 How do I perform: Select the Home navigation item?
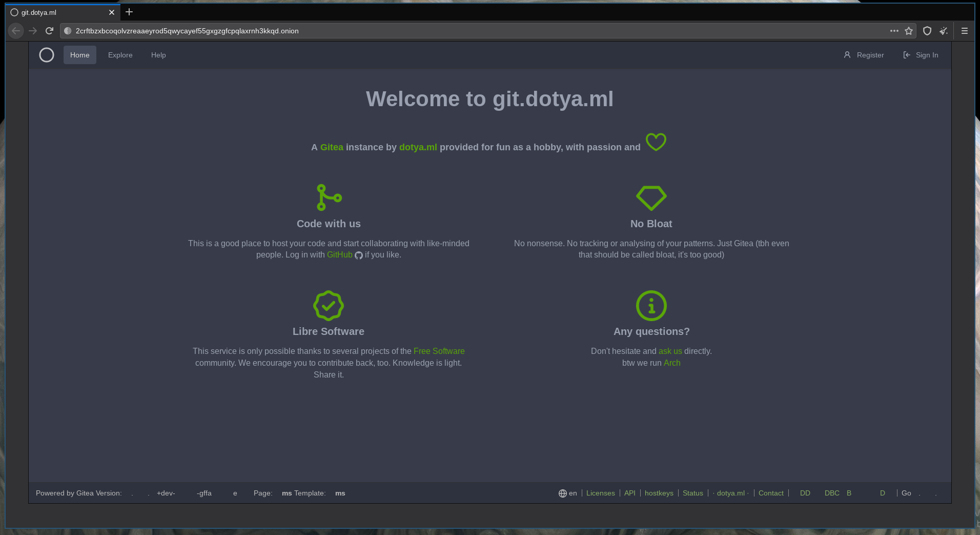pos(79,55)
